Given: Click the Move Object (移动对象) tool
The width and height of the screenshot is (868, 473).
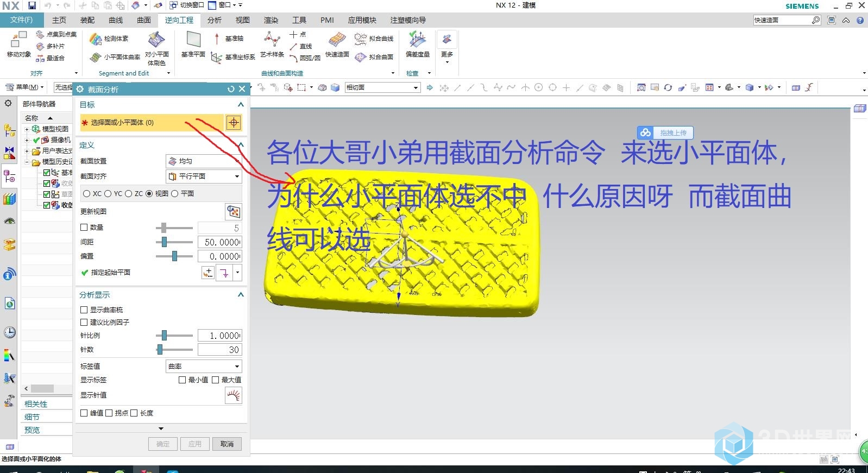Looking at the screenshot, I should (18, 44).
